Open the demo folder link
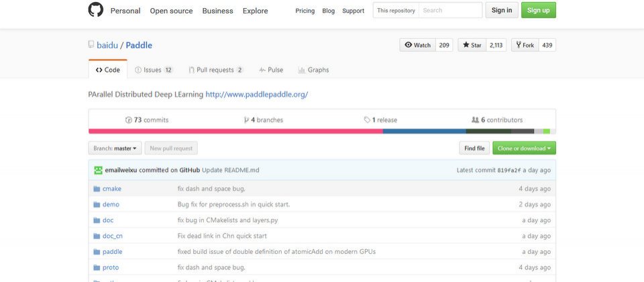This screenshot has height=282, width=644. pyautogui.click(x=111, y=204)
